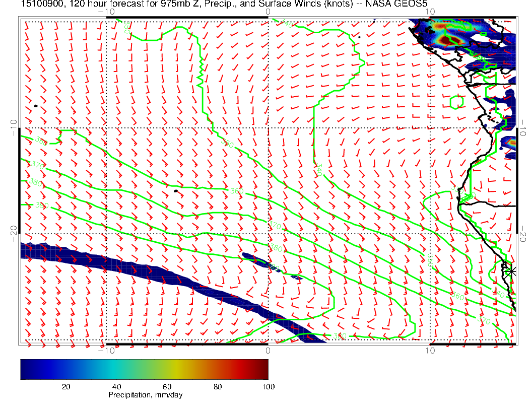Click the bottom axis longitude label 10

[430, 351]
